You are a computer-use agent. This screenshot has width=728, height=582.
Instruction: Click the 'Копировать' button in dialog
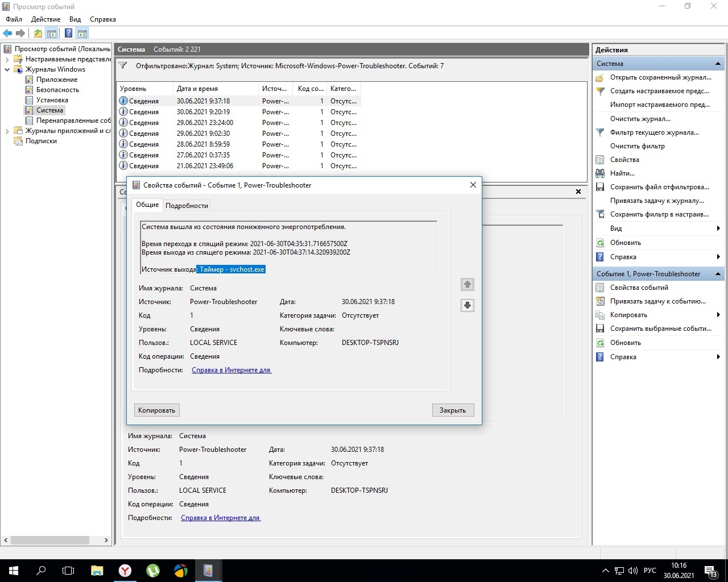[157, 410]
